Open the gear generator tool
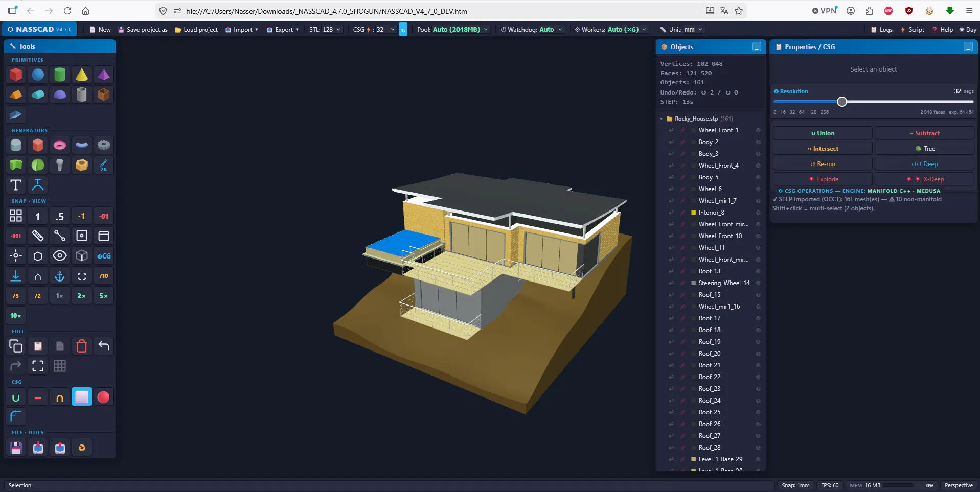980x492 pixels. point(104,145)
